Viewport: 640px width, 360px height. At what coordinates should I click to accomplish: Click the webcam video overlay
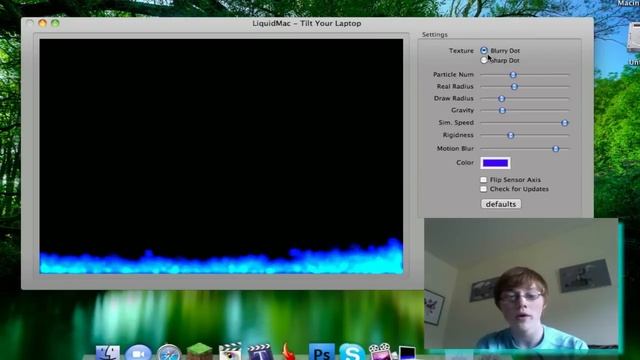(x=521, y=284)
